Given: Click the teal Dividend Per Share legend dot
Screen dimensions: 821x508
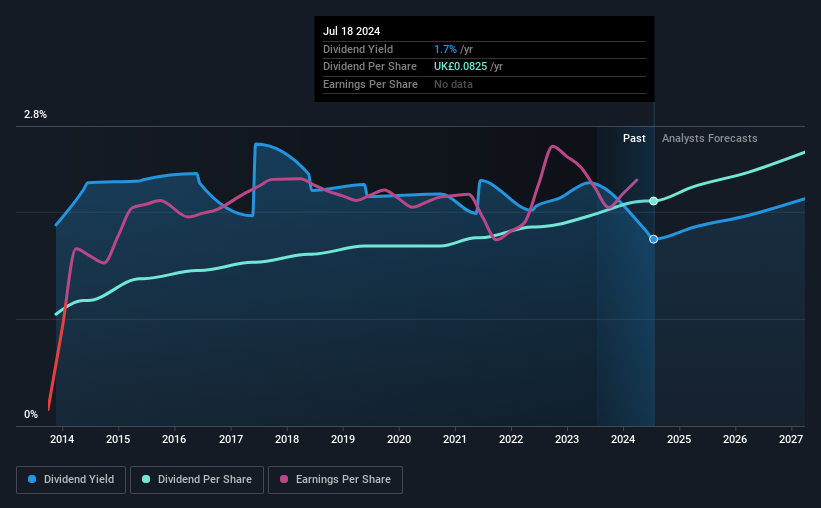Looking at the screenshot, I should click(x=146, y=479).
